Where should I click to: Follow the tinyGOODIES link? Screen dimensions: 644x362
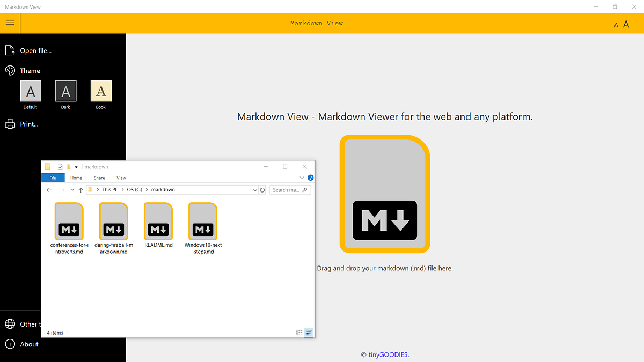(387, 354)
